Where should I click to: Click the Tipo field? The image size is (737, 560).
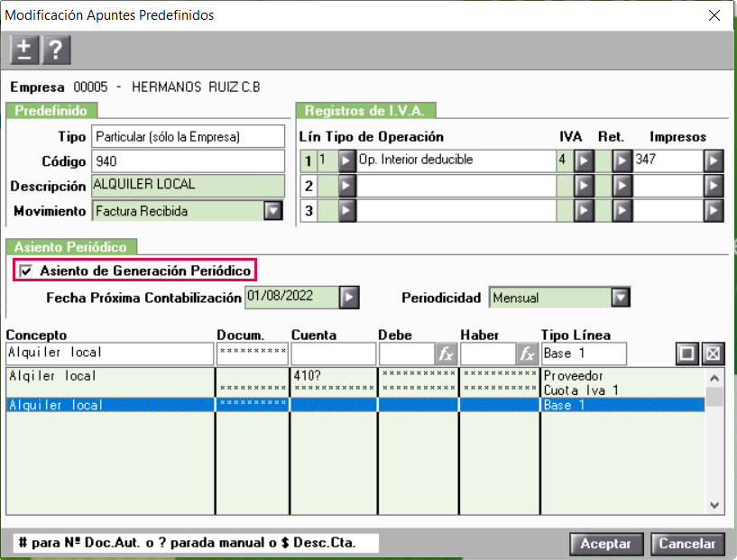(188, 137)
